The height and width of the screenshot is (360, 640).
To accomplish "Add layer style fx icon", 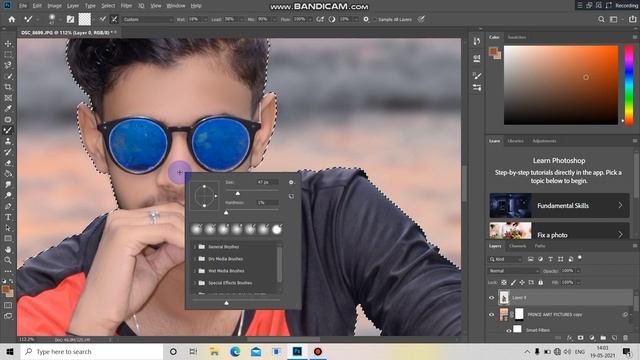I will point(569,338).
